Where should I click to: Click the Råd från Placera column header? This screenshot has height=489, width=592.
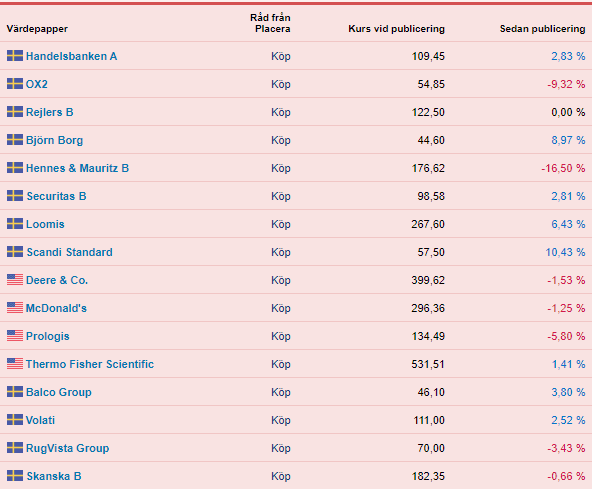coord(270,23)
